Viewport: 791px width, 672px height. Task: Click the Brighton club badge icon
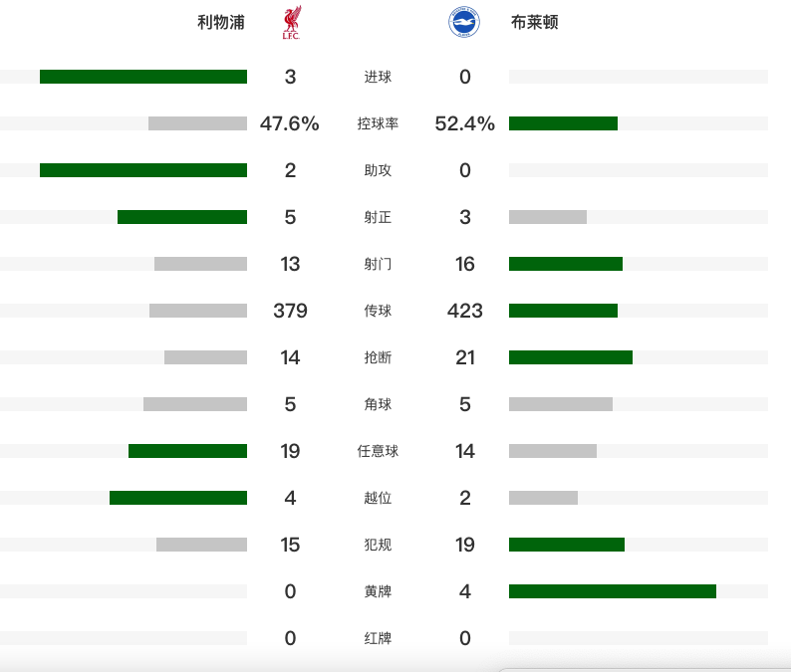click(463, 23)
